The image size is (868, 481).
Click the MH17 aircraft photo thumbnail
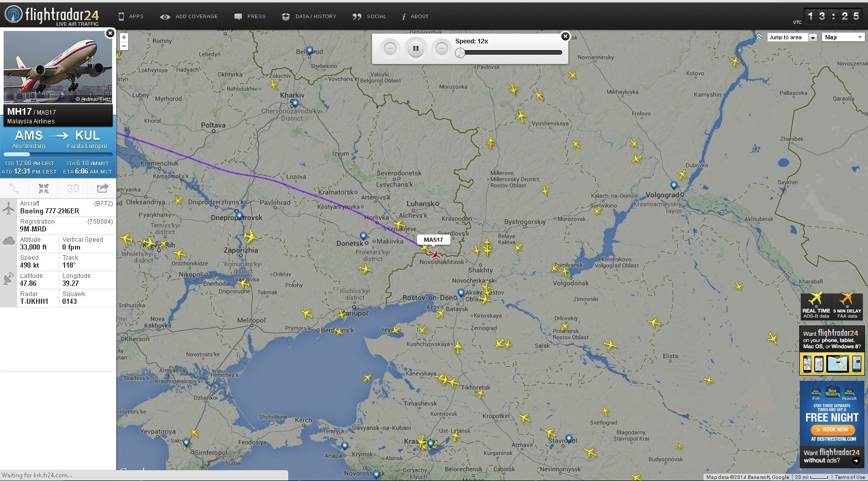pos(58,67)
